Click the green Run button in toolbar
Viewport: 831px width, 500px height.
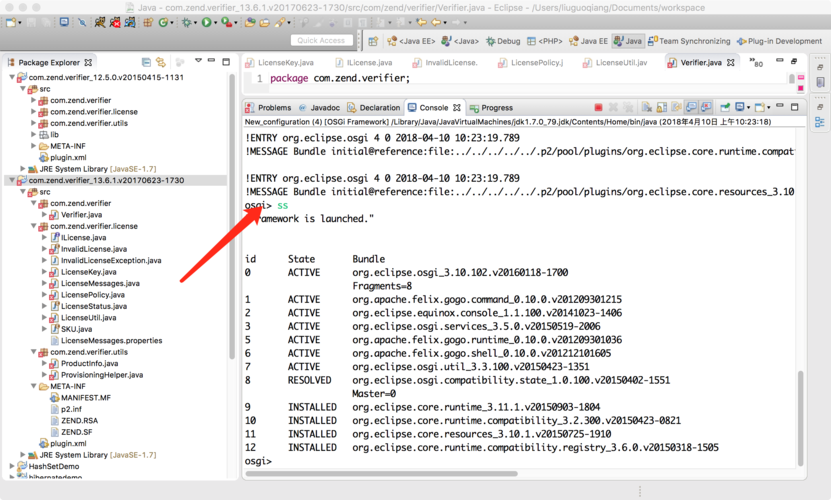207,22
